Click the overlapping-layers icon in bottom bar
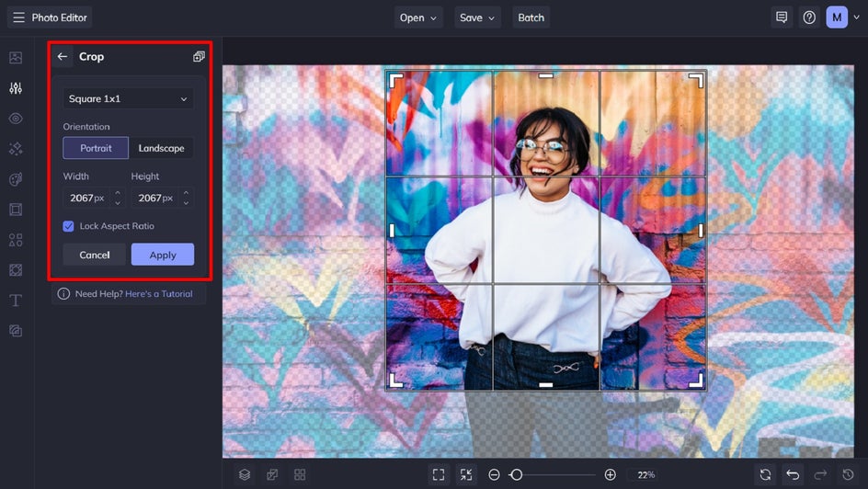Image resolution: width=868 pixels, height=489 pixels. [272, 474]
